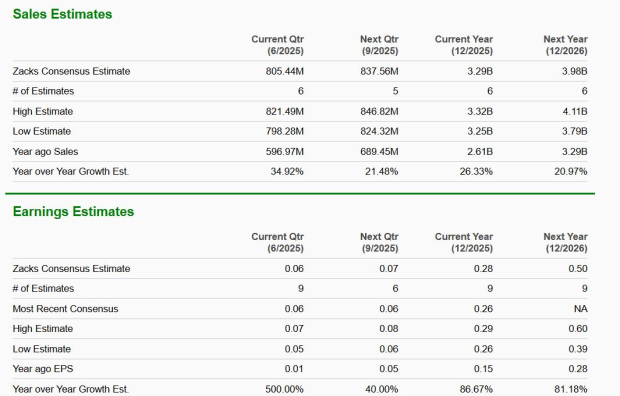The height and width of the screenshot is (396, 620).
Task: Click the 0.60 high EPS estimate
Action: 578,329
